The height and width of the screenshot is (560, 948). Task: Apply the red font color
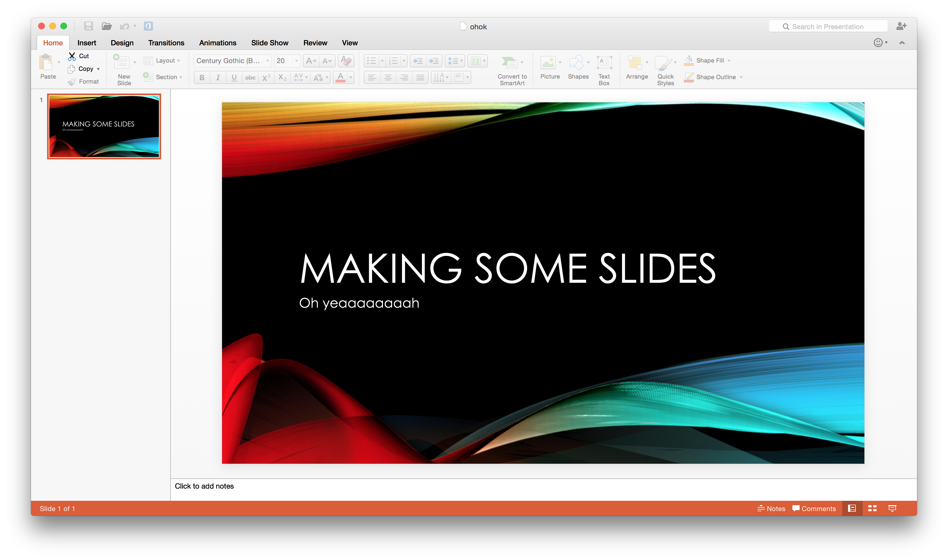pyautogui.click(x=340, y=78)
